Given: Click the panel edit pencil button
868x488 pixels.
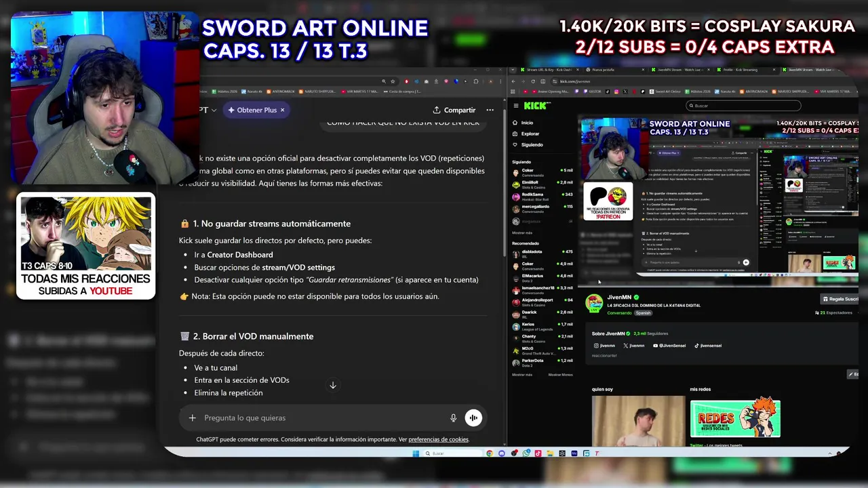Looking at the screenshot, I should (853, 374).
